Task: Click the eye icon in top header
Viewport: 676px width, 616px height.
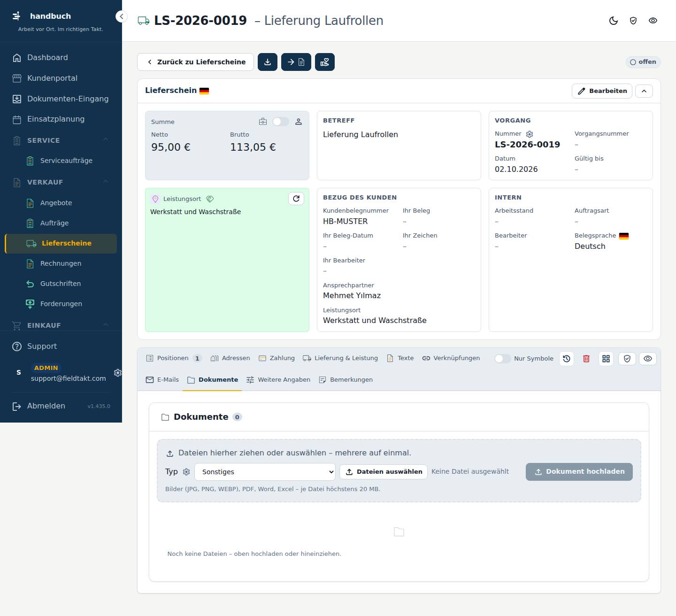Action: click(x=653, y=21)
